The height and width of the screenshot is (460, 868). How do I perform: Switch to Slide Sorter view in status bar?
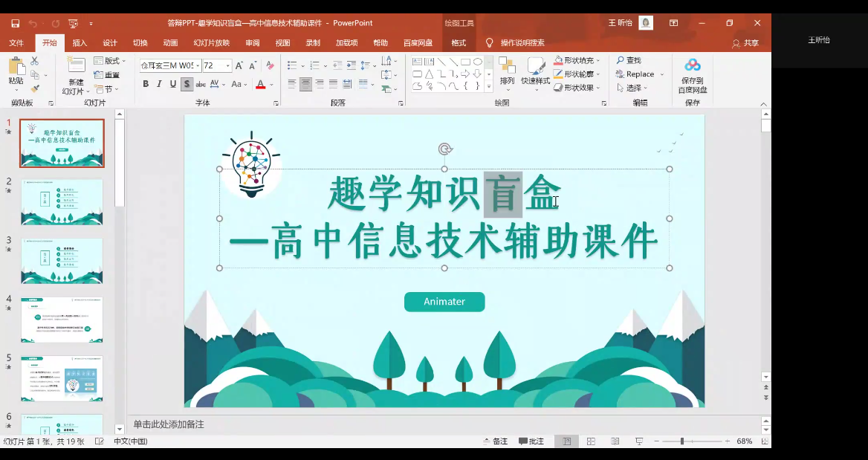pyautogui.click(x=592, y=441)
